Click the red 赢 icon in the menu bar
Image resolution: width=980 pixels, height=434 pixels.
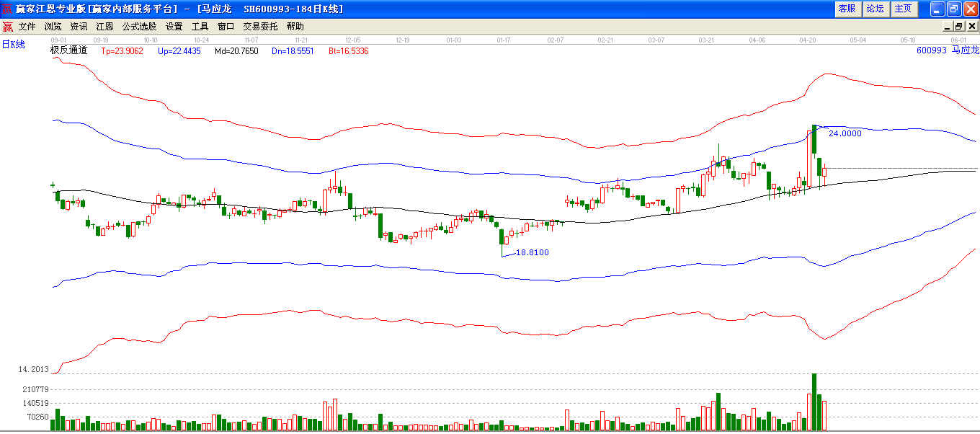8,27
